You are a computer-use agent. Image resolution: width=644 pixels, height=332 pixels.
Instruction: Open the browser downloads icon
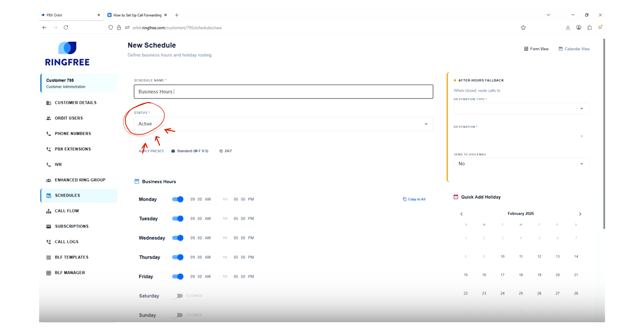point(568,27)
